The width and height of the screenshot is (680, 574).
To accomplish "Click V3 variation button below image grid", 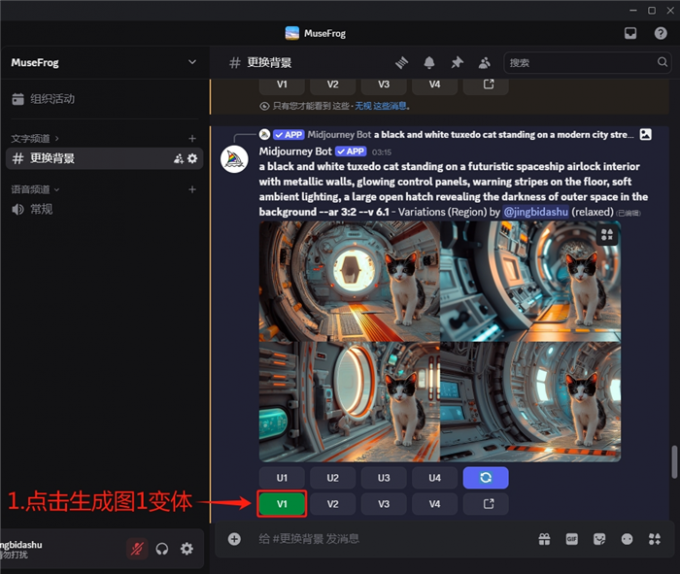I will pyautogui.click(x=384, y=504).
